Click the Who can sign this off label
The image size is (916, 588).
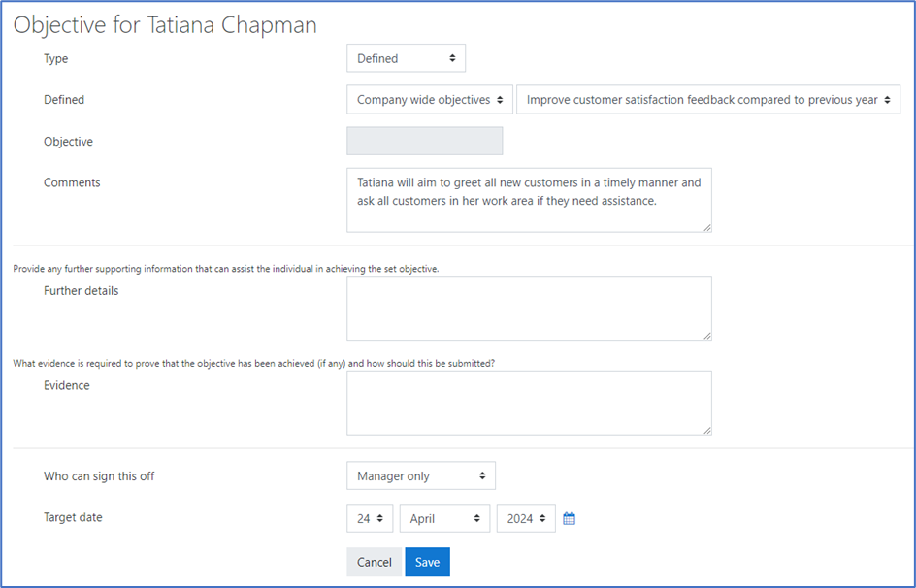(99, 475)
